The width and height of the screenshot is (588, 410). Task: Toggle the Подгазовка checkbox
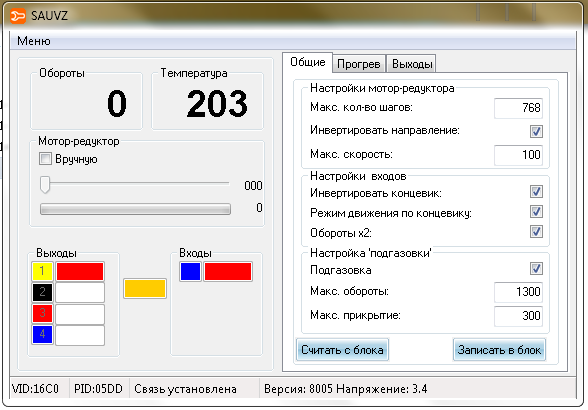coord(536,268)
